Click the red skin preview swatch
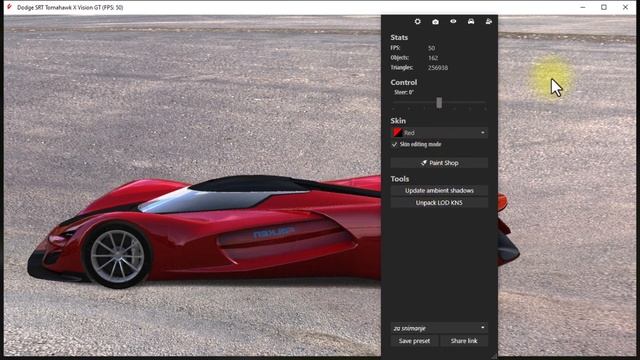The width and height of the screenshot is (640, 360). (397, 133)
